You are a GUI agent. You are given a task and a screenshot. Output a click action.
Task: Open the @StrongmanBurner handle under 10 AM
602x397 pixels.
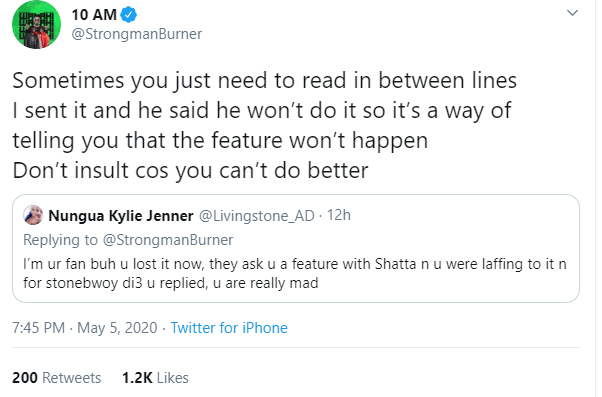pos(137,34)
